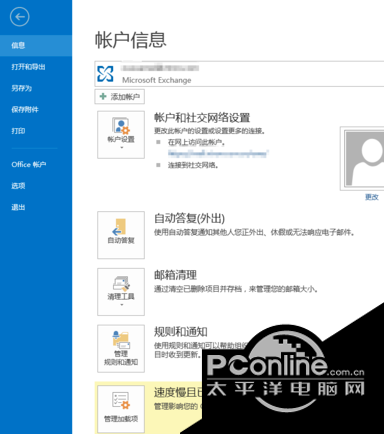Select 信息 in the sidebar

(36, 45)
